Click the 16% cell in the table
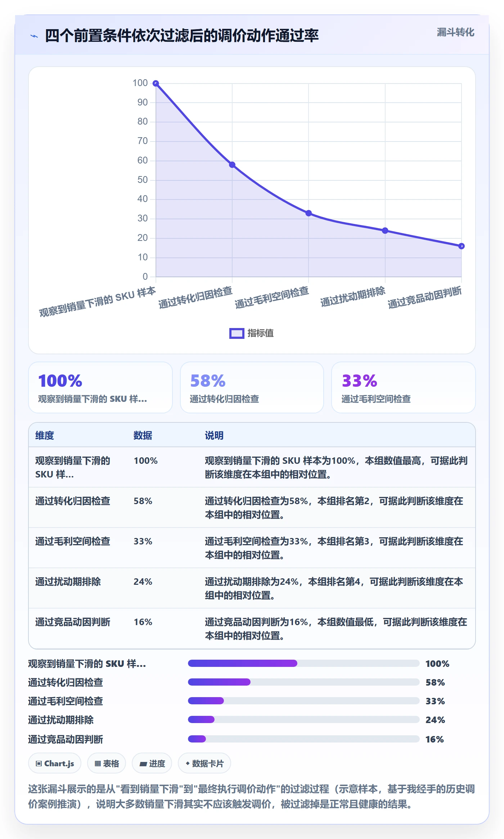The image size is (504, 839). (143, 622)
